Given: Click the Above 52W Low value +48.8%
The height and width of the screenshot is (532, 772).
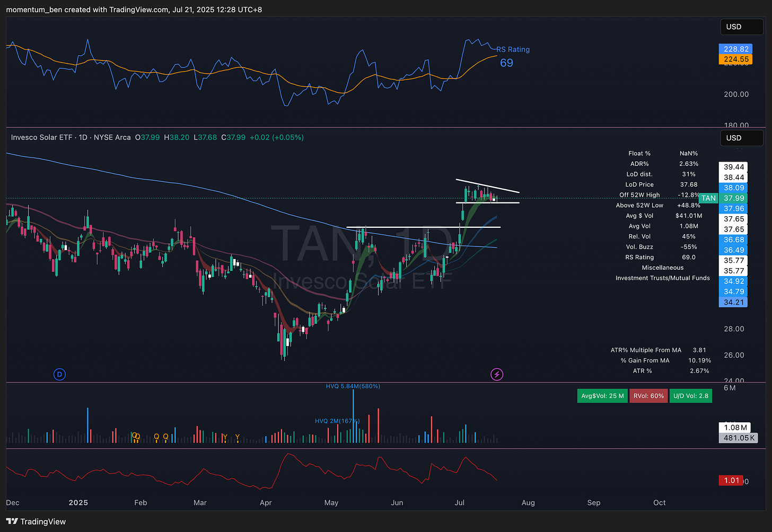Looking at the screenshot, I should coord(689,205).
